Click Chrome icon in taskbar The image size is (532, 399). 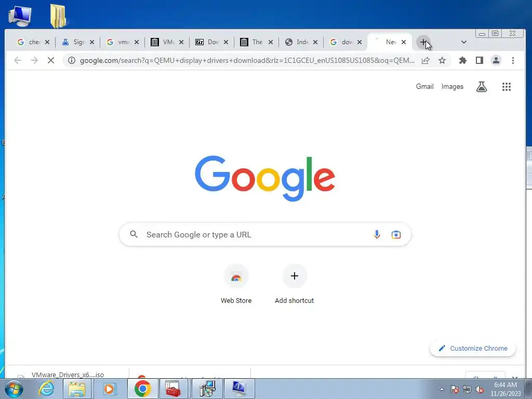coord(142,389)
